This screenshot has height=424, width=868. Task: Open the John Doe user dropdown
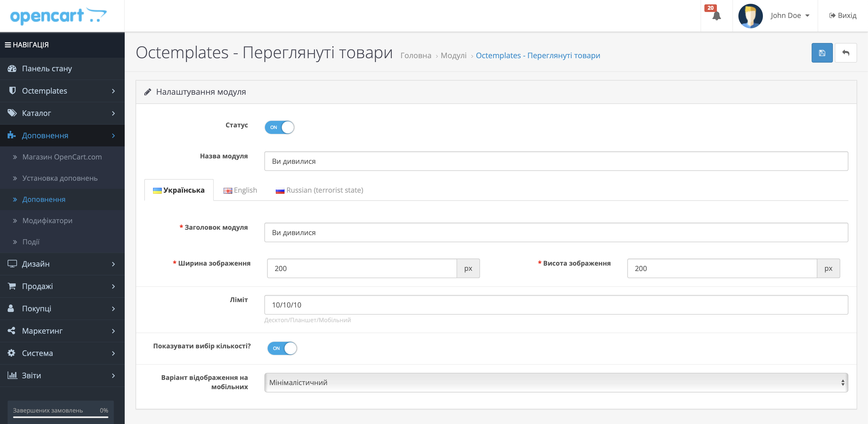[789, 16]
